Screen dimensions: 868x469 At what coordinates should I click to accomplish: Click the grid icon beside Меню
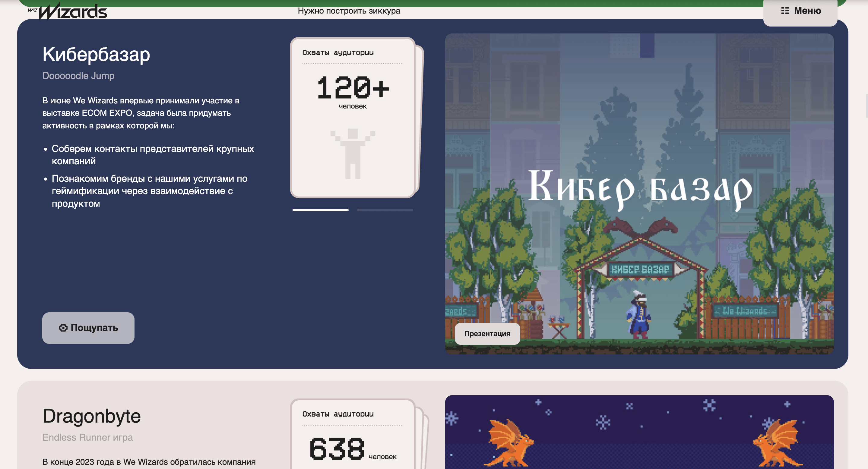tap(785, 11)
